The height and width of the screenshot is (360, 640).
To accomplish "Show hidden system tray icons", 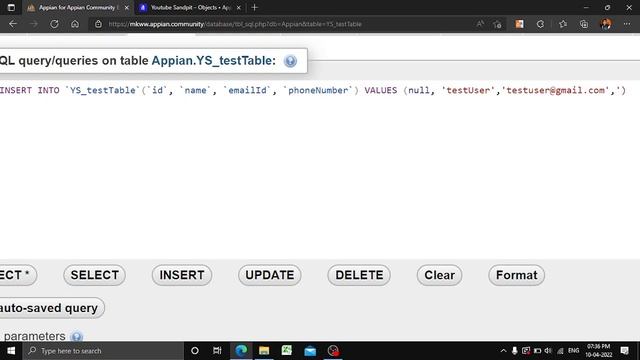I will (x=503, y=351).
